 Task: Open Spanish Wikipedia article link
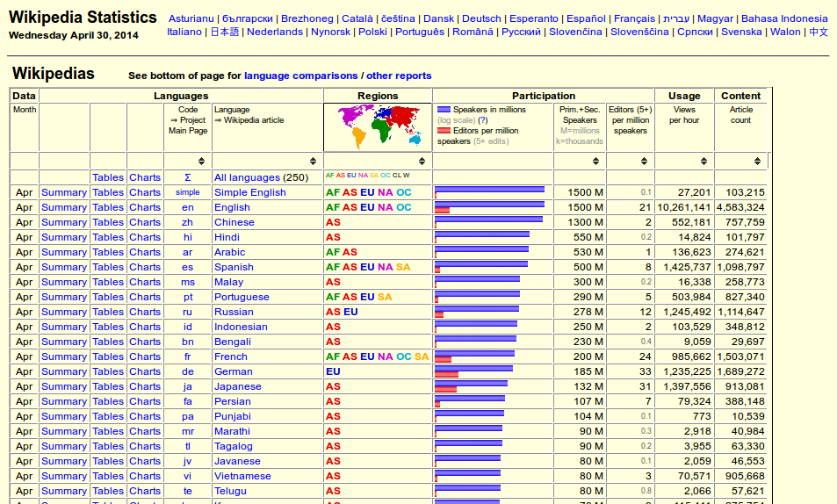[x=234, y=267]
